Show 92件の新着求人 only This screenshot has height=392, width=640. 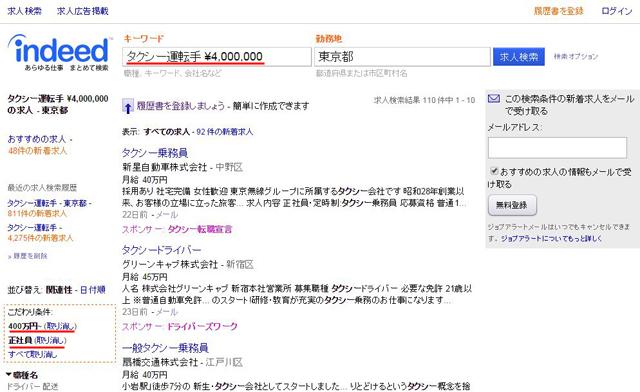(224, 132)
